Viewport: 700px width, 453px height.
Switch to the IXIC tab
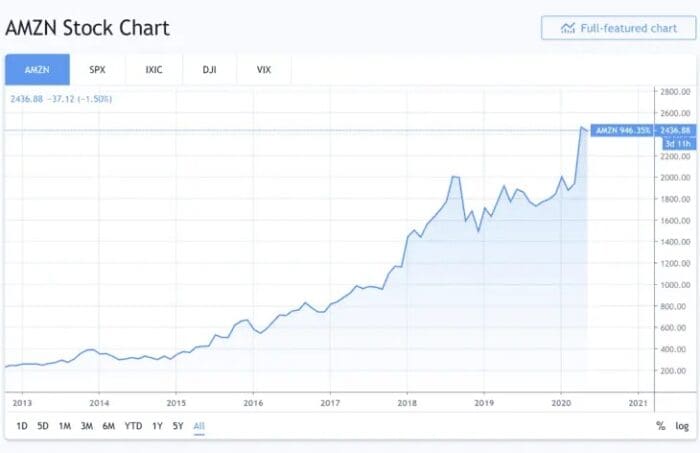coord(153,70)
